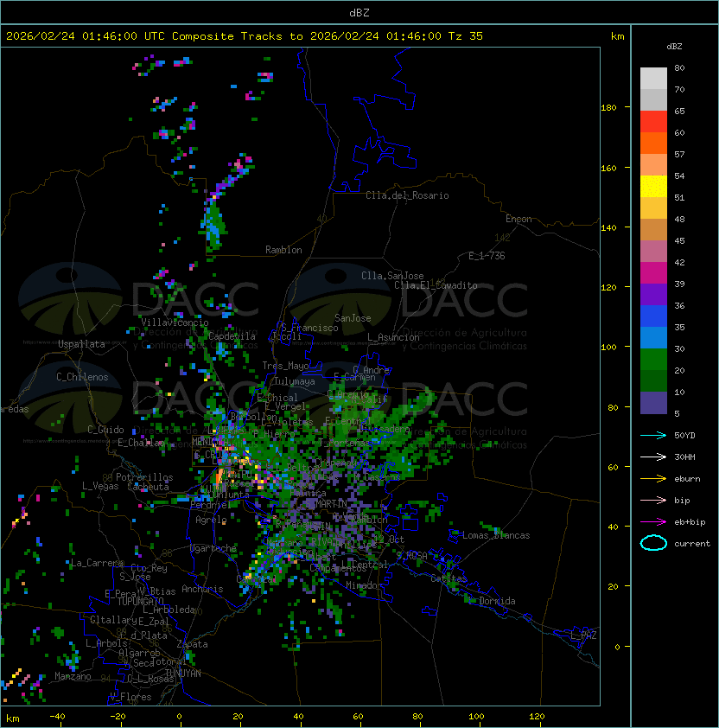This screenshot has height=728, width=719.
Task: Click the 'Uspallata' map label
Action: pos(81,344)
